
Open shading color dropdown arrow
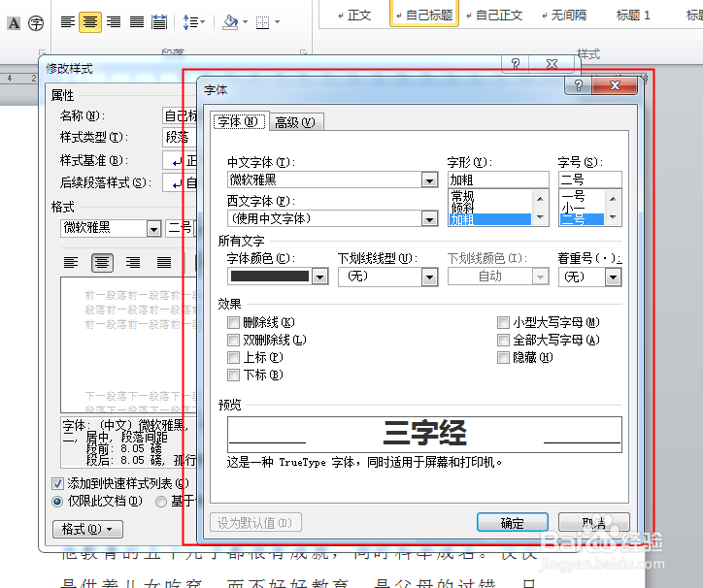[x=245, y=22]
